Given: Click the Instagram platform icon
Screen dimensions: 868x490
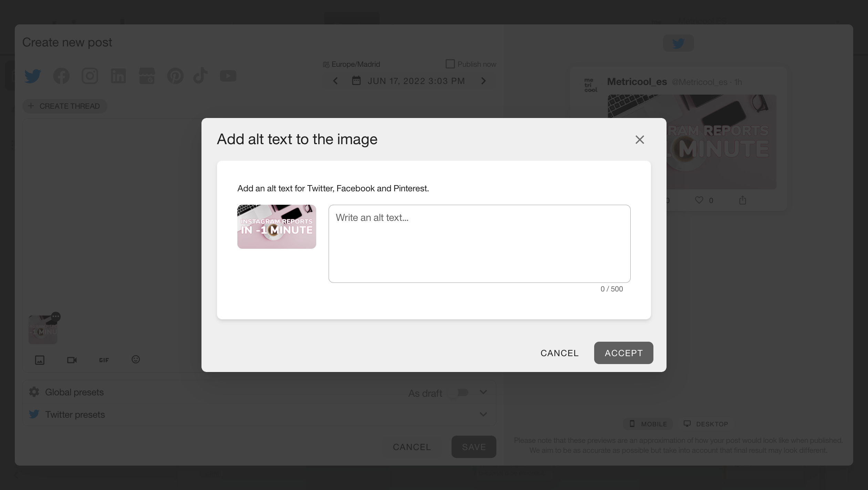Looking at the screenshot, I should pos(90,76).
